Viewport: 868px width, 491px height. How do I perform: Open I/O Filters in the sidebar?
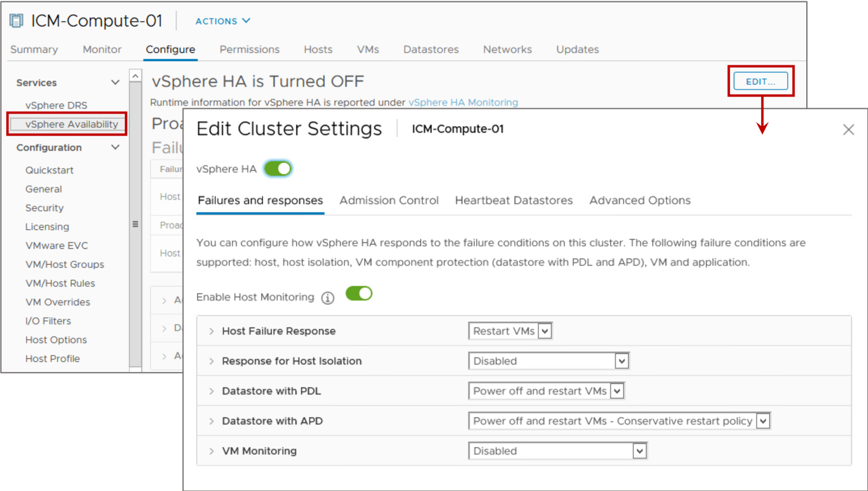48,321
